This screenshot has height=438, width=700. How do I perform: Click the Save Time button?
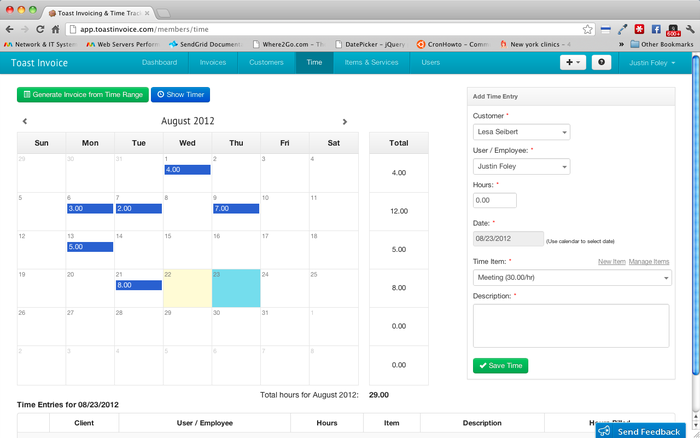(x=500, y=366)
